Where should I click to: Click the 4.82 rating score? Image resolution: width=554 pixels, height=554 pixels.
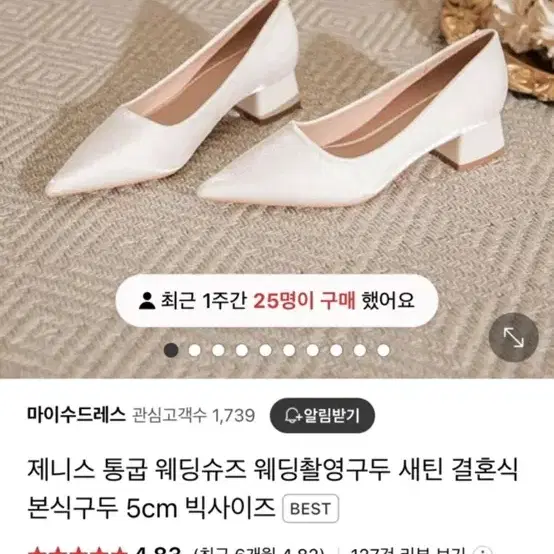click(x=159, y=551)
